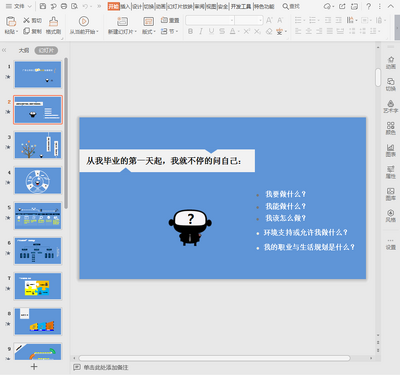Increase font size with the larger A icon
The image size is (400, 375).
269,21
